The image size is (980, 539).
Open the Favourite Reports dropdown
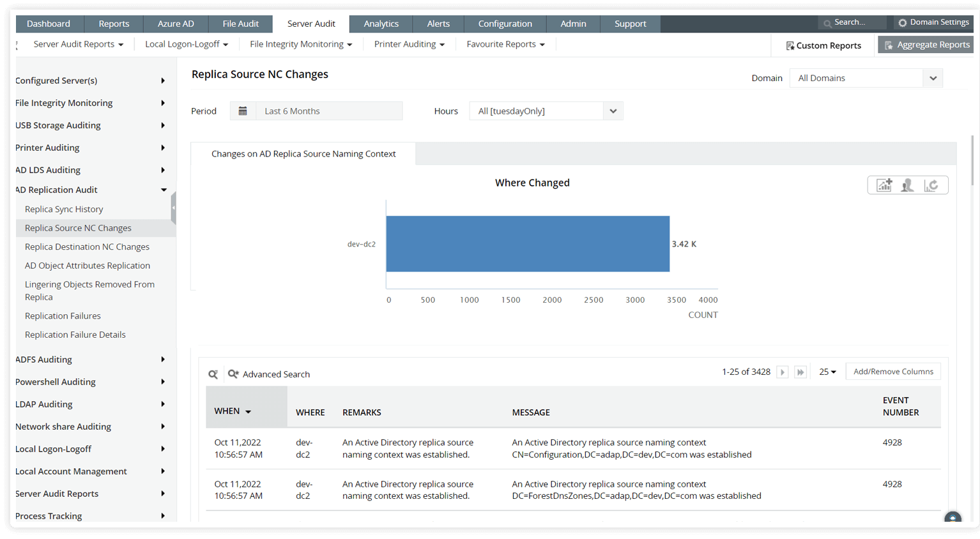[506, 44]
